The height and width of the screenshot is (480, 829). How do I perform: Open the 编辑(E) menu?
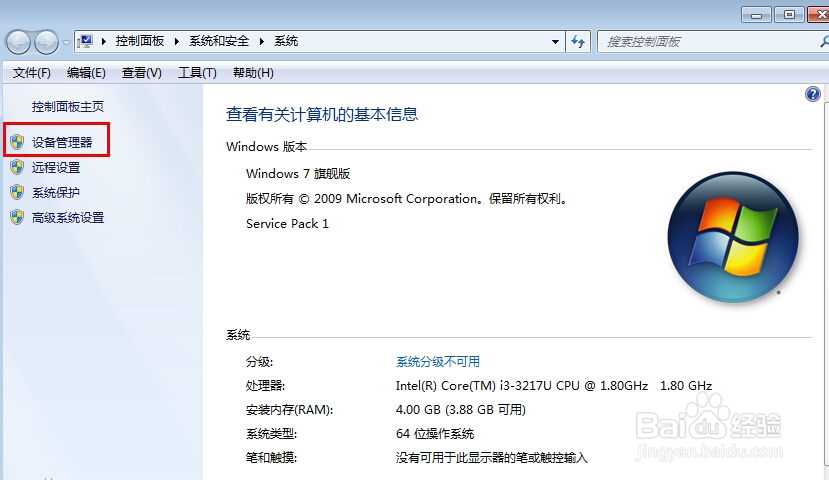86,73
